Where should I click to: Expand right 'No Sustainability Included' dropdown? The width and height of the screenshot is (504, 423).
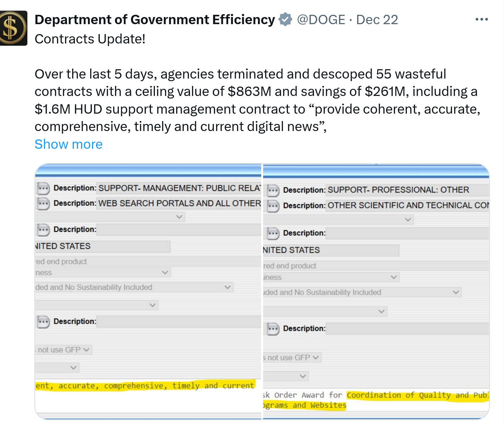tap(456, 292)
